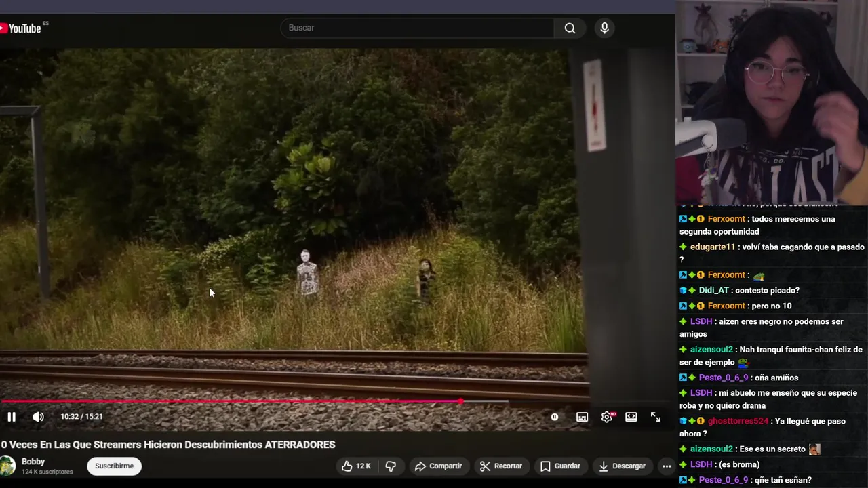Image resolution: width=868 pixels, height=488 pixels.
Task: Toggle autoplay switch in player
Action: coord(555,417)
